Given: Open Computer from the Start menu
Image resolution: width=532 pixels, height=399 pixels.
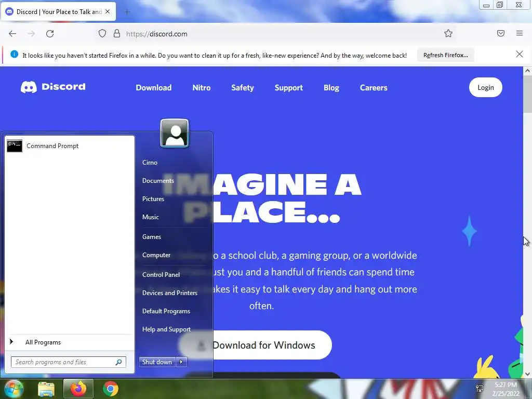Looking at the screenshot, I should tap(156, 255).
